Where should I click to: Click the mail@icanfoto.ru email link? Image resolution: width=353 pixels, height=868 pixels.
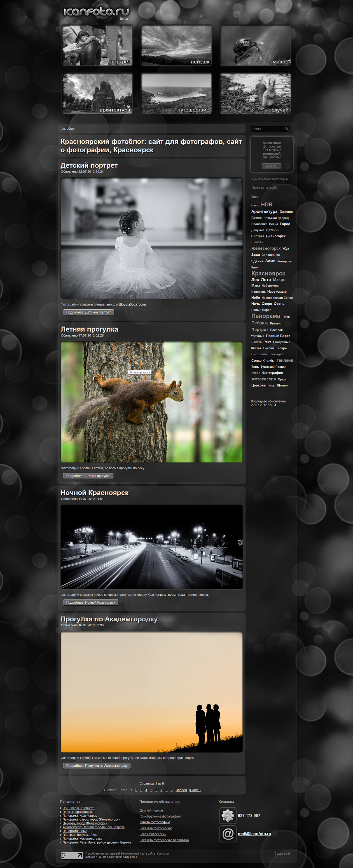pos(254,834)
